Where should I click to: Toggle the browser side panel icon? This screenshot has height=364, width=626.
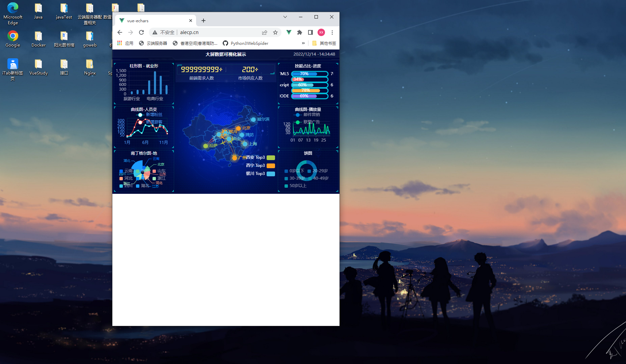click(310, 32)
